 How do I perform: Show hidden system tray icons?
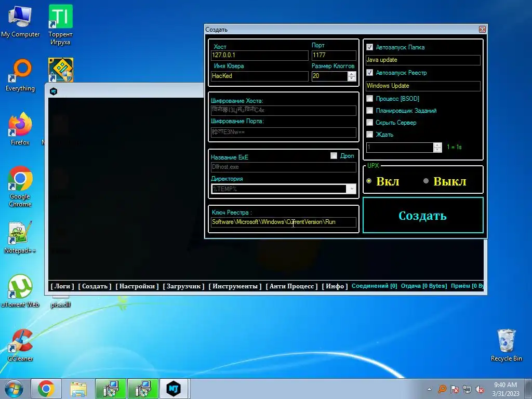pos(429,390)
